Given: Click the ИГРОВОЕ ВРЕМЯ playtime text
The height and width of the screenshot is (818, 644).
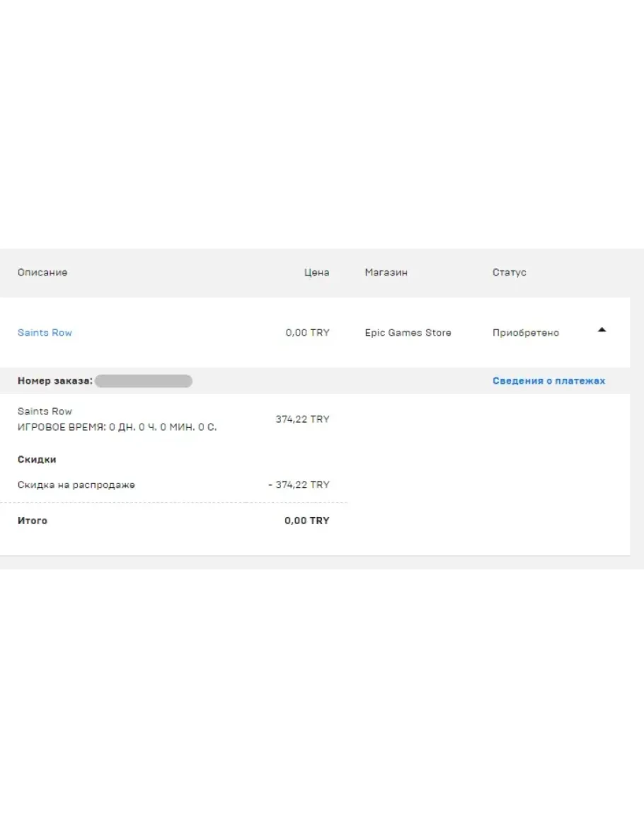Looking at the screenshot, I should tap(117, 428).
